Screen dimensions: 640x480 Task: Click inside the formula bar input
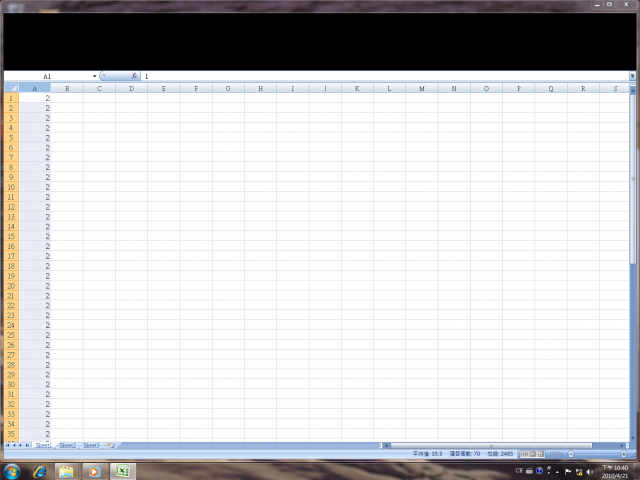click(385, 76)
